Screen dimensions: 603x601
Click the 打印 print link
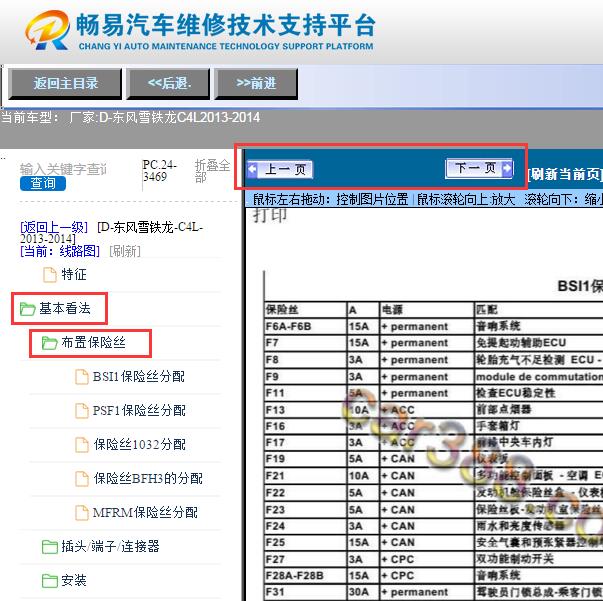[270, 215]
